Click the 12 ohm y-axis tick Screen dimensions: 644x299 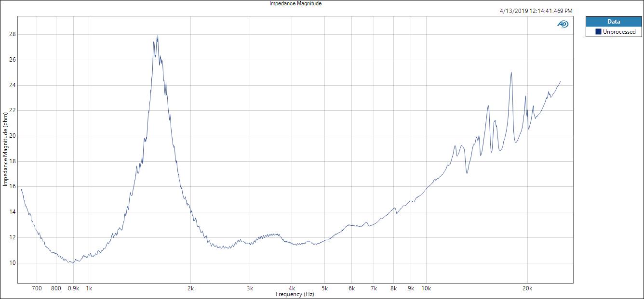pyautogui.click(x=12, y=237)
